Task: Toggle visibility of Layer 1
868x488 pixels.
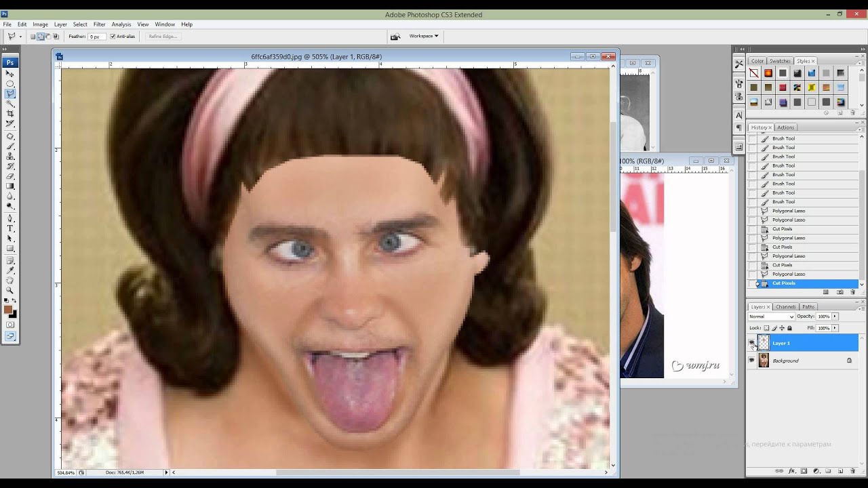Action: pos(751,343)
